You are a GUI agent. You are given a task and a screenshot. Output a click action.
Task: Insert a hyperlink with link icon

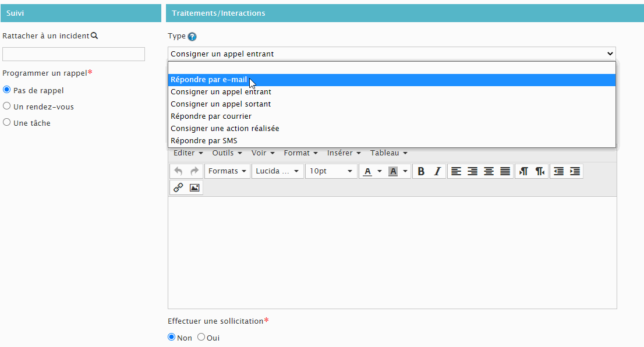click(x=178, y=187)
